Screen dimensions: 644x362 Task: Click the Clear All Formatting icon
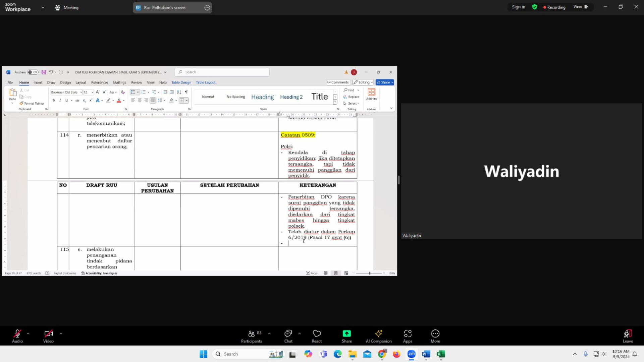(123, 92)
